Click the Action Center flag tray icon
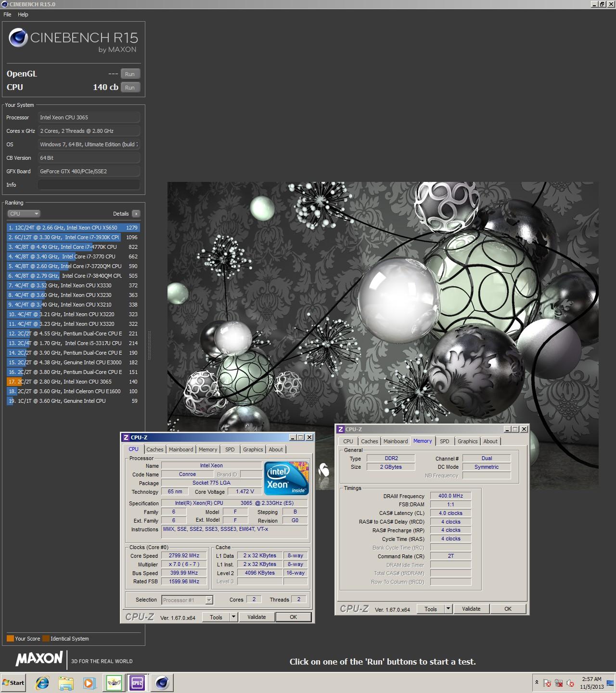This screenshot has width=616, height=693. point(547,683)
